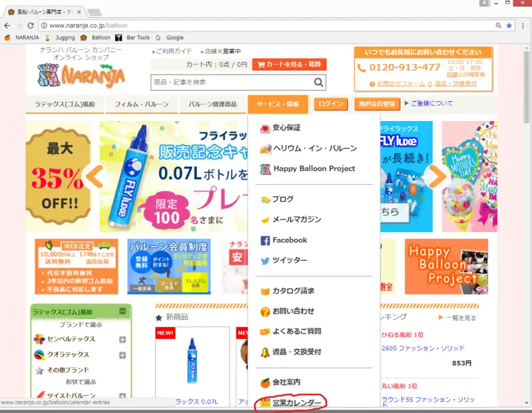This screenshot has width=532, height=413.
Task: Select メールマガジン menu entry
Action: coord(291,219)
